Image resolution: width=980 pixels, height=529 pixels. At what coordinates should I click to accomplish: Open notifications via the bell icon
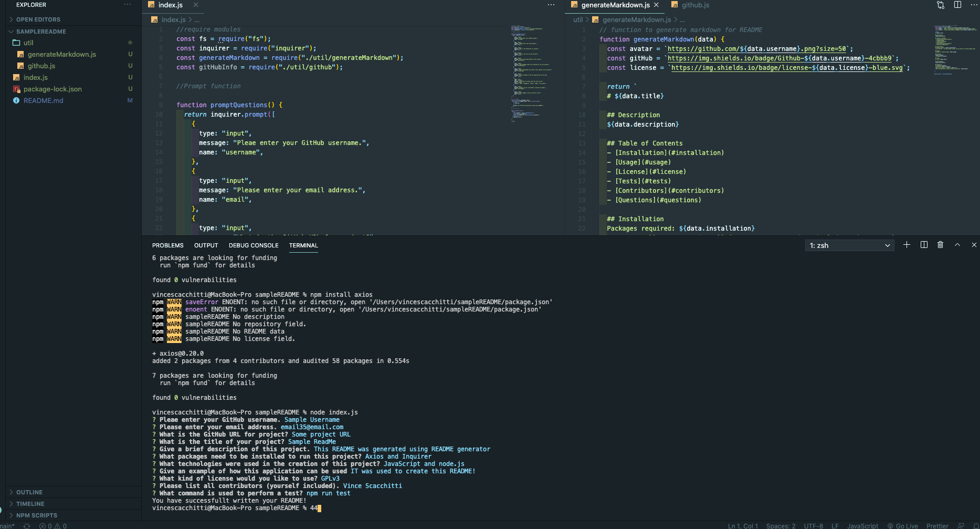coord(976,525)
